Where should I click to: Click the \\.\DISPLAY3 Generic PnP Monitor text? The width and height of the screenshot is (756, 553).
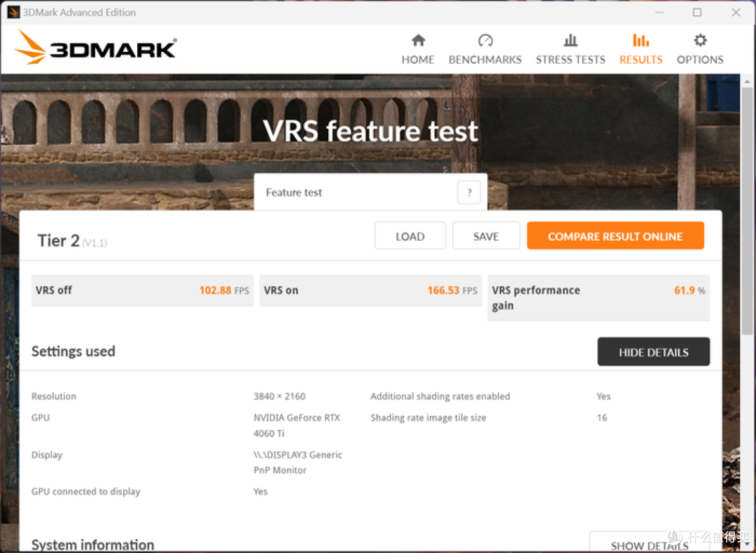(298, 463)
